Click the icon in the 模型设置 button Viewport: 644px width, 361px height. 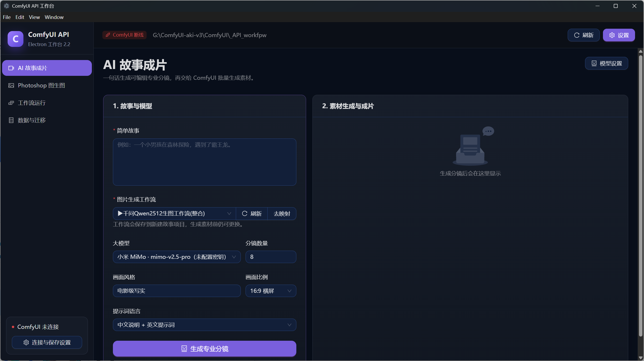tap(594, 63)
